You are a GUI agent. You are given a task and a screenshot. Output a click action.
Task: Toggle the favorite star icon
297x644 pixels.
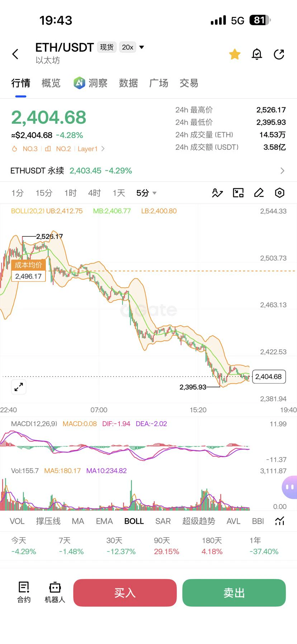(x=235, y=54)
